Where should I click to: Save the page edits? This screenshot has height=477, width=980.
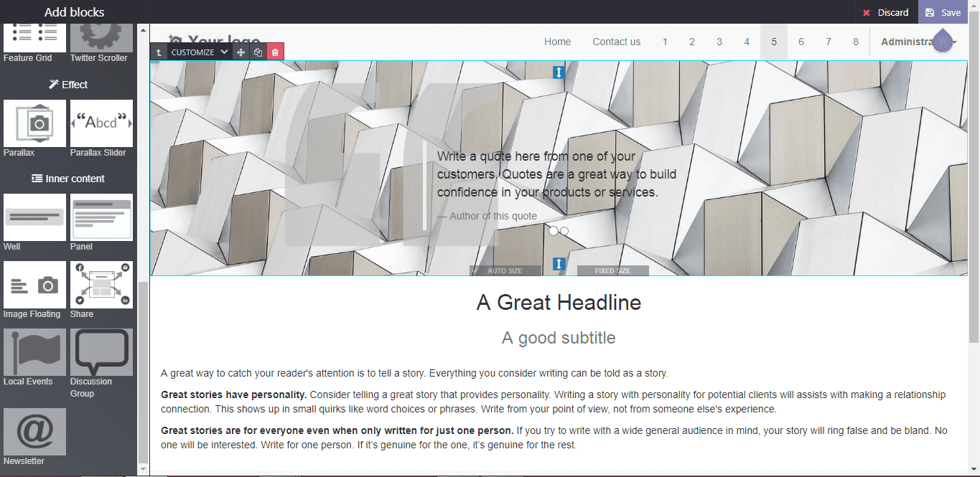click(943, 12)
